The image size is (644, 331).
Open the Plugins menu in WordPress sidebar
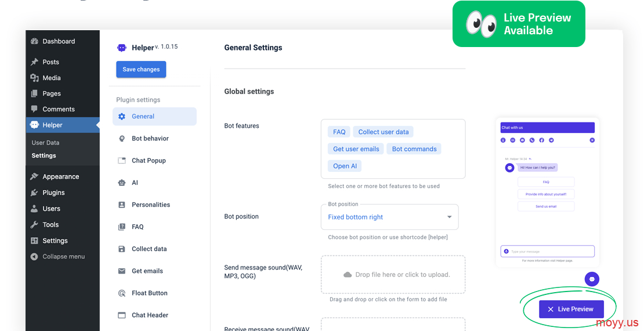[x=53, y=193]
